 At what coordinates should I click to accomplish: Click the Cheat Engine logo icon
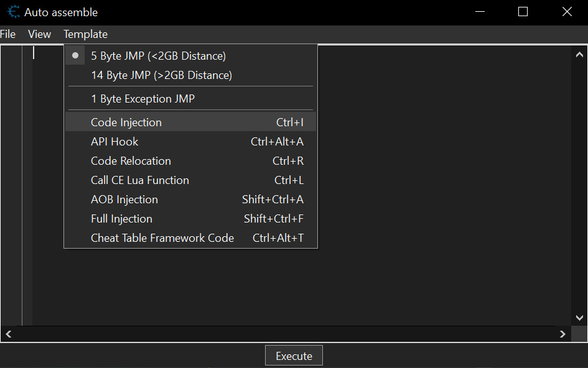[x=14, y=12]
